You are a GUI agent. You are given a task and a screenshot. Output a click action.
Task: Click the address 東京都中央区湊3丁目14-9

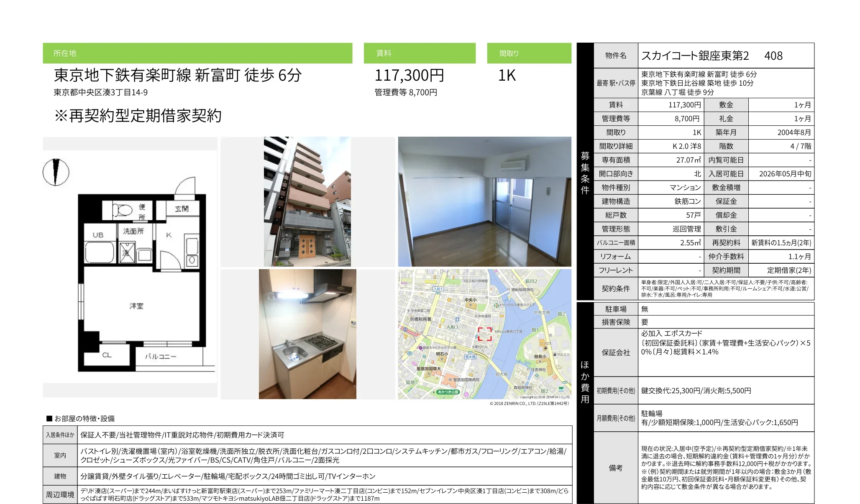pyautogui.click(x=100, y=92)
